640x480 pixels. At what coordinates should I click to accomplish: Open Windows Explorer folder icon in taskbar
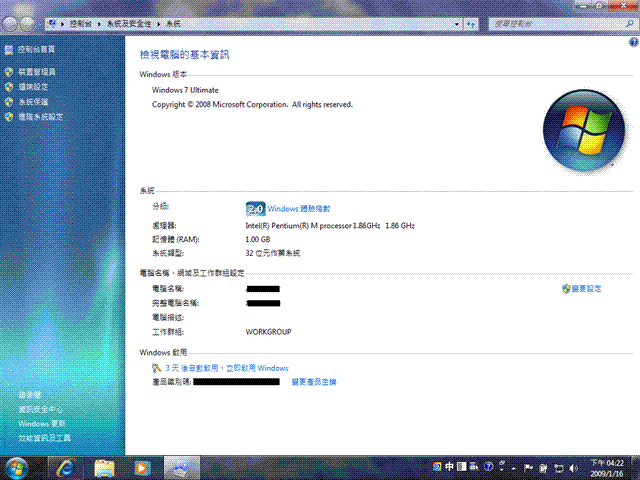click(104, 468)
